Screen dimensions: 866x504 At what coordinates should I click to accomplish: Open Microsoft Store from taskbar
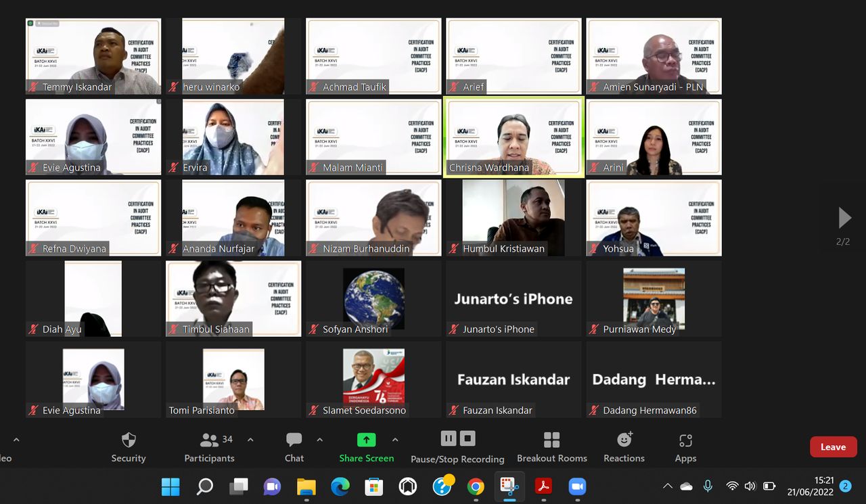point(373,486)
